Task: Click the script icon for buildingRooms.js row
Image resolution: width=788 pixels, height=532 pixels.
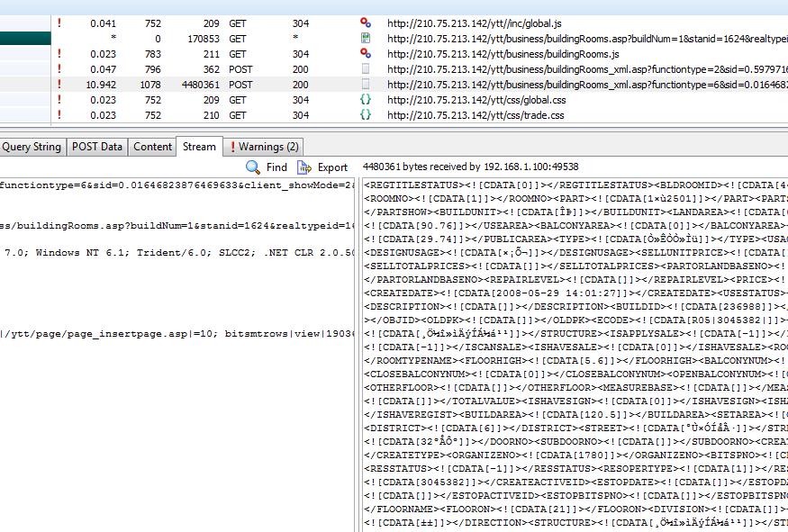Action: click(x=365, y=54)
